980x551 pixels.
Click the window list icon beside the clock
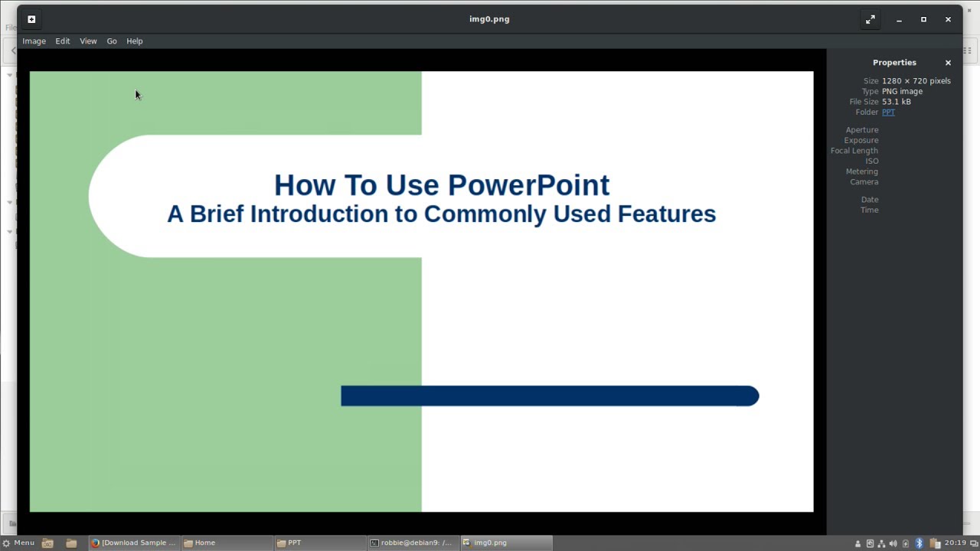click(x=974, y=543)
